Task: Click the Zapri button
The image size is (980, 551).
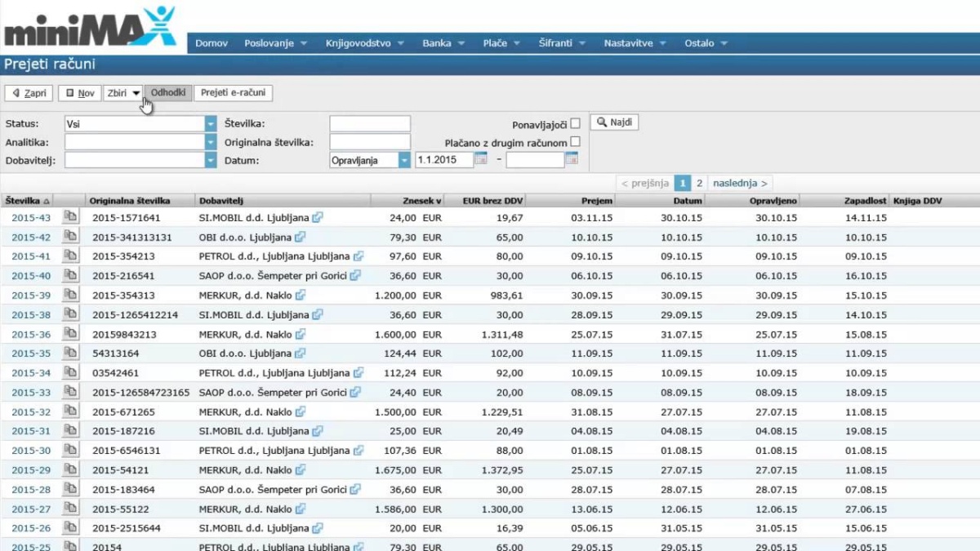Action: point(29,93)
